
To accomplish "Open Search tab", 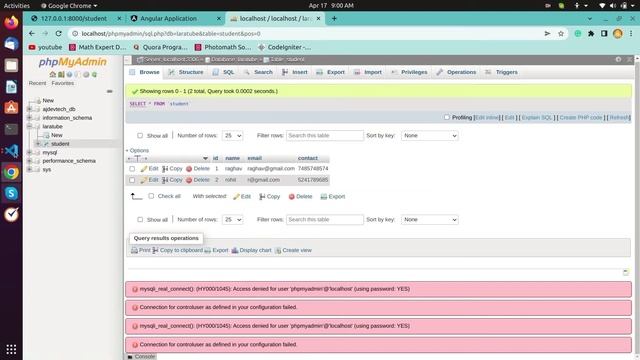I will (258, 72).
